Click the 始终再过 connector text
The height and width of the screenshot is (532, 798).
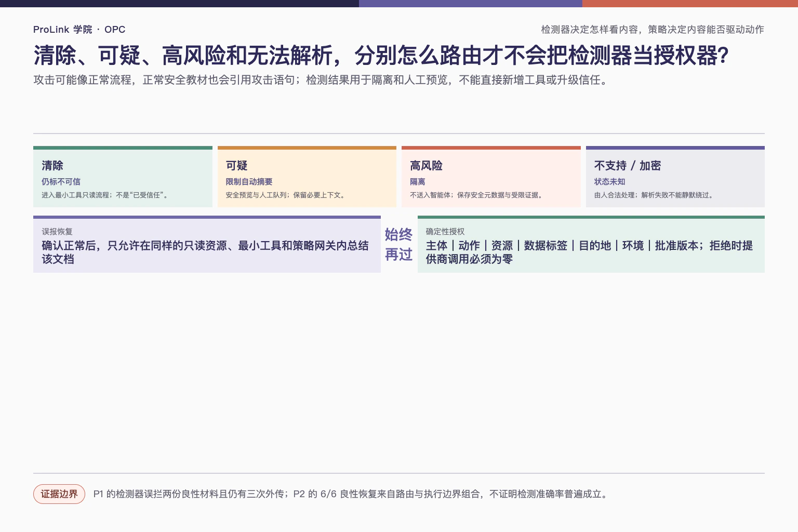pyautogui.click(x=398, y=245)
